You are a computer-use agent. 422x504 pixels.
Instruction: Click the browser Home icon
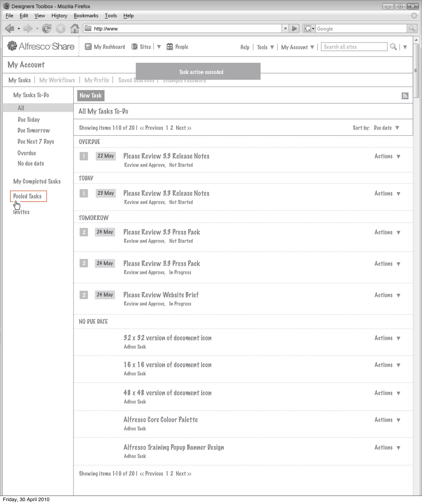click(x=75, y=29)
